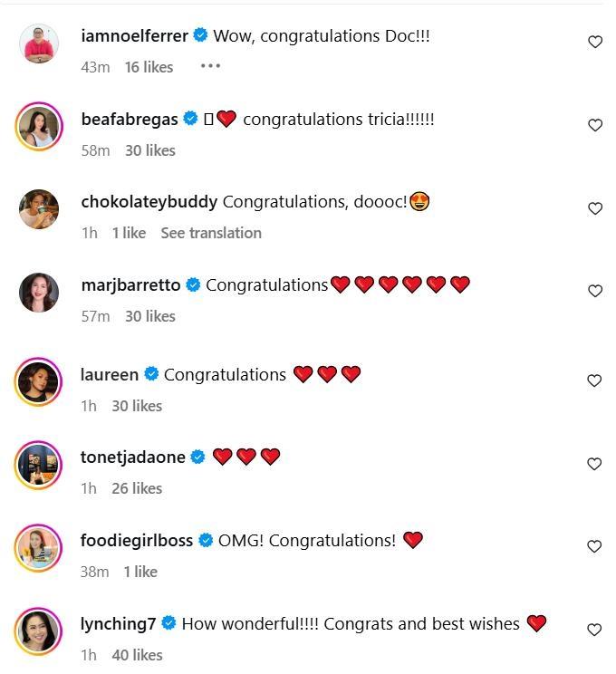The height and width of the screenshot is (674, 616).
Task: Show 26 likes on tonetjadaone's comment
Action: (x=137, y=488)
